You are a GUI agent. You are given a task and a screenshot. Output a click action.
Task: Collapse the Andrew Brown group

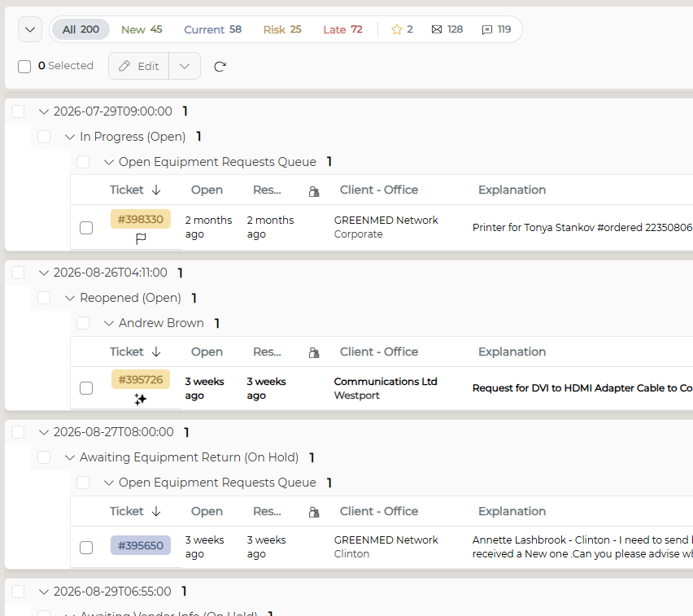click(x=109, y=323)
